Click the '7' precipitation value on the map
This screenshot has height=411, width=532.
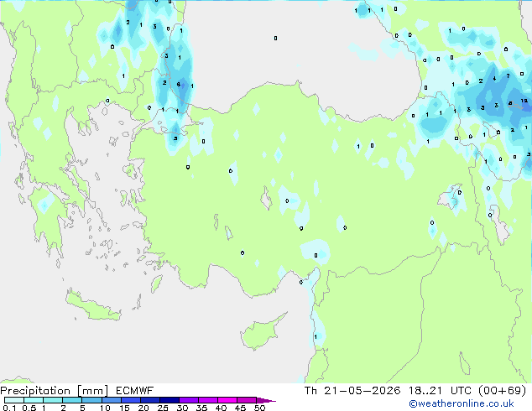508,76
